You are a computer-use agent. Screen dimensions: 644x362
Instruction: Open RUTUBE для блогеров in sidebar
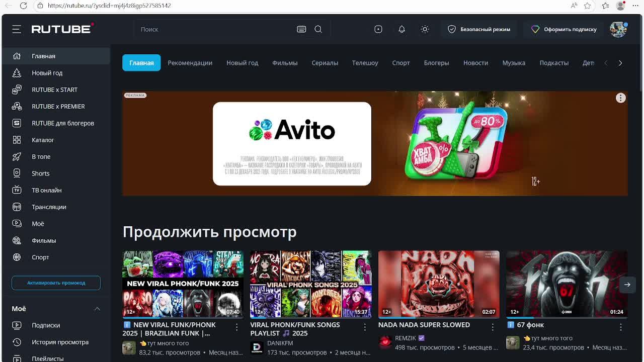pos(55,123)
